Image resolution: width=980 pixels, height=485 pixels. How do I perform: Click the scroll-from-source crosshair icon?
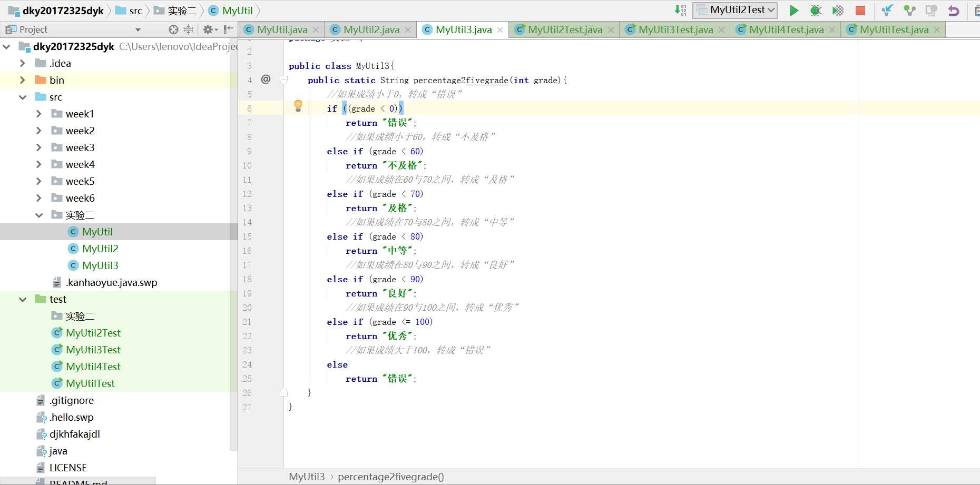[x=173, y=29]
